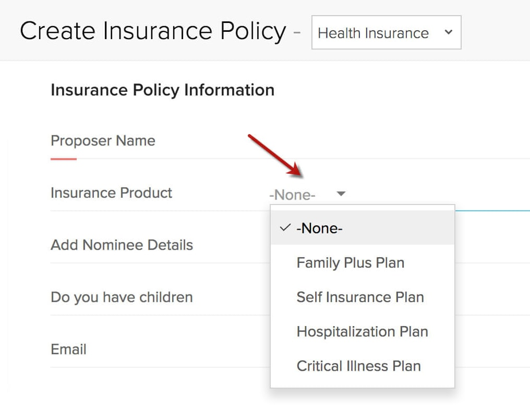Click the Insurance Policy Information section header
Screen dimensions: 530x420
(162, 90)
